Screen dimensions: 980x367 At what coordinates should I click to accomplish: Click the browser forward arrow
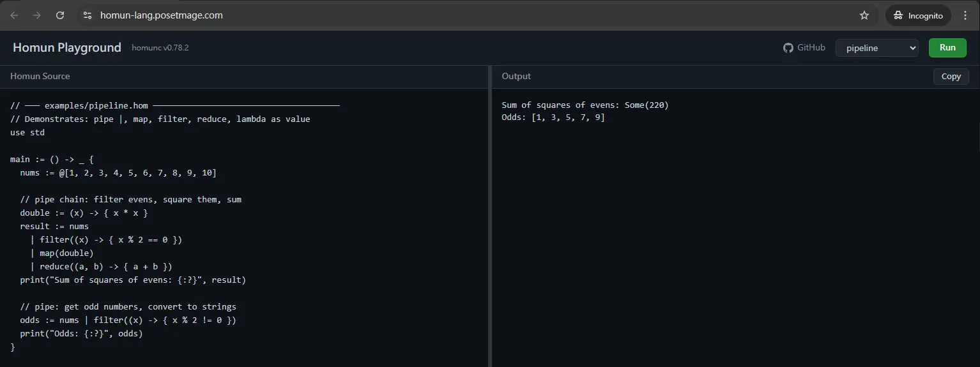point(37,15)
